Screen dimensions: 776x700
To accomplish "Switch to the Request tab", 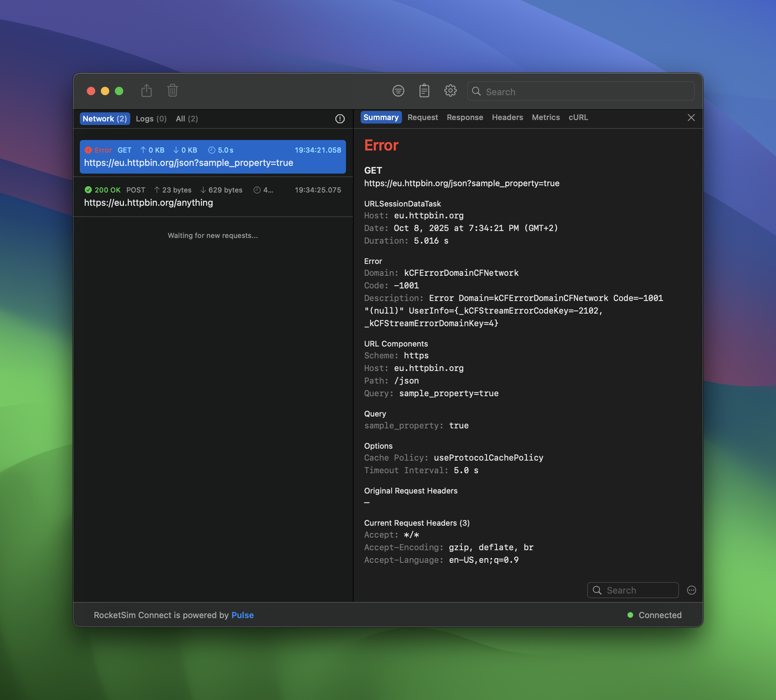I will [422, 117].
